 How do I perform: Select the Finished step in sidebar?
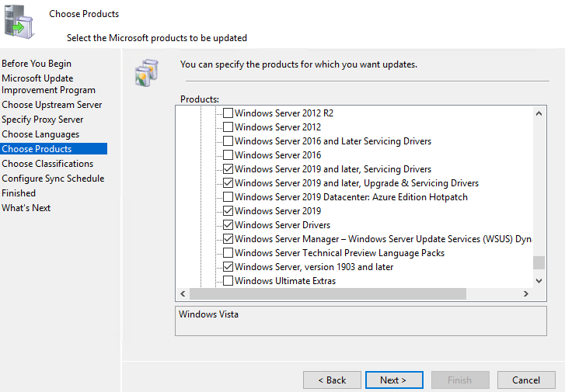pos(19,193)
